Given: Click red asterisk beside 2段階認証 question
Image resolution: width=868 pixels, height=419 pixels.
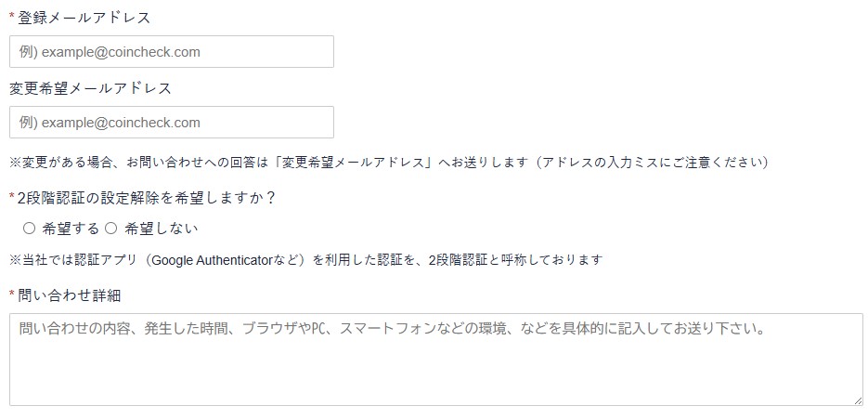Looking at the screenshot, I should [12, 198].
